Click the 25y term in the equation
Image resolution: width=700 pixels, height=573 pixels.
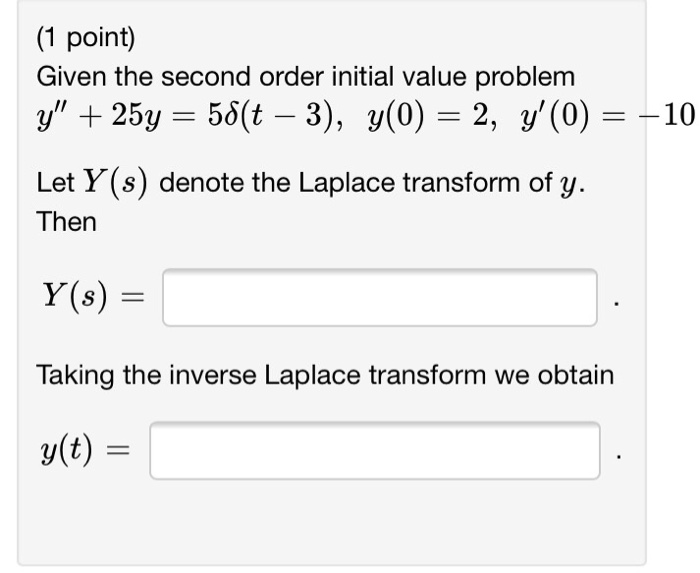[136, 116]
